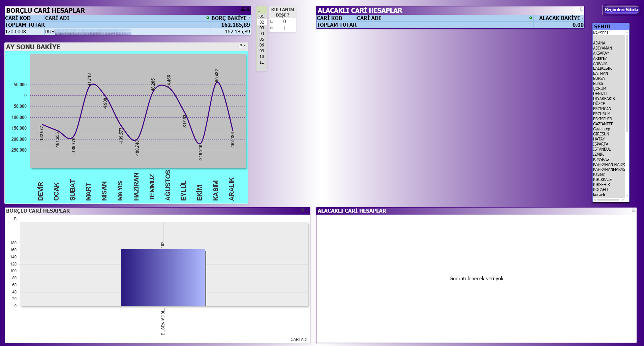The image size is (644, 346).
Task: Send AY SONU BAKİYE chart to Excel
Action: tap(245, 45)
